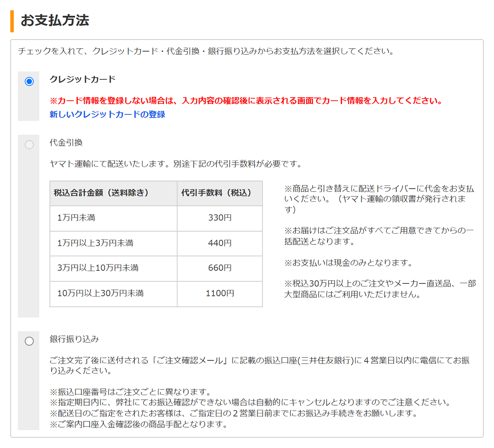Select the 代金引換 radio button

29,145
